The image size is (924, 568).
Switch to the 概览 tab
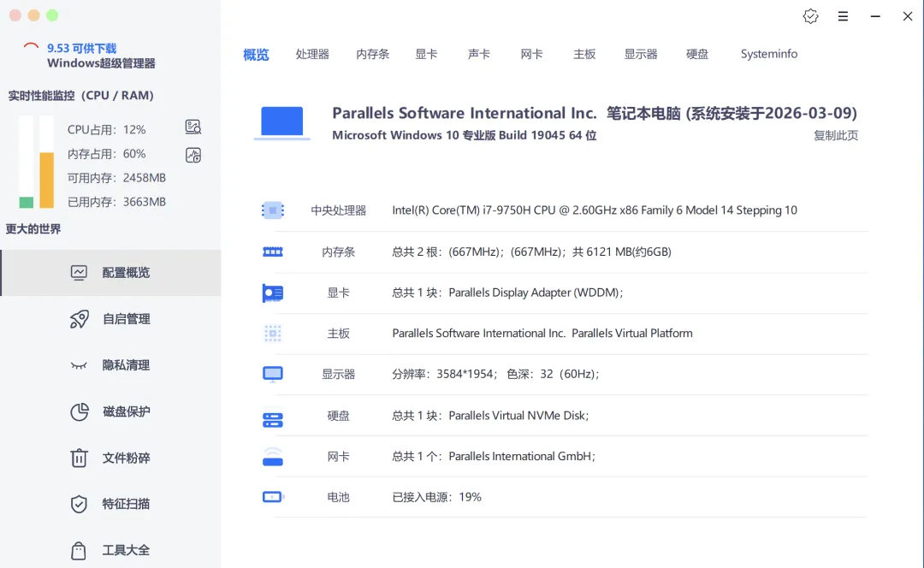coord(256,54)
